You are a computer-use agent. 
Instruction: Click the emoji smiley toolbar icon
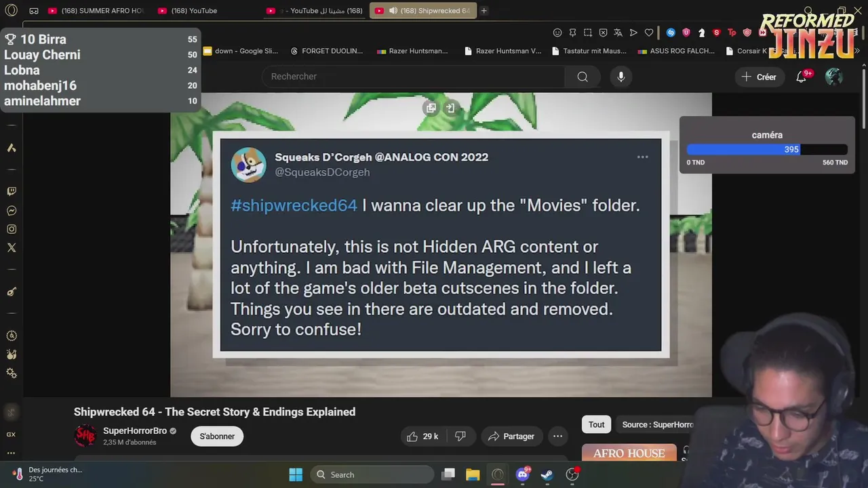557,33
